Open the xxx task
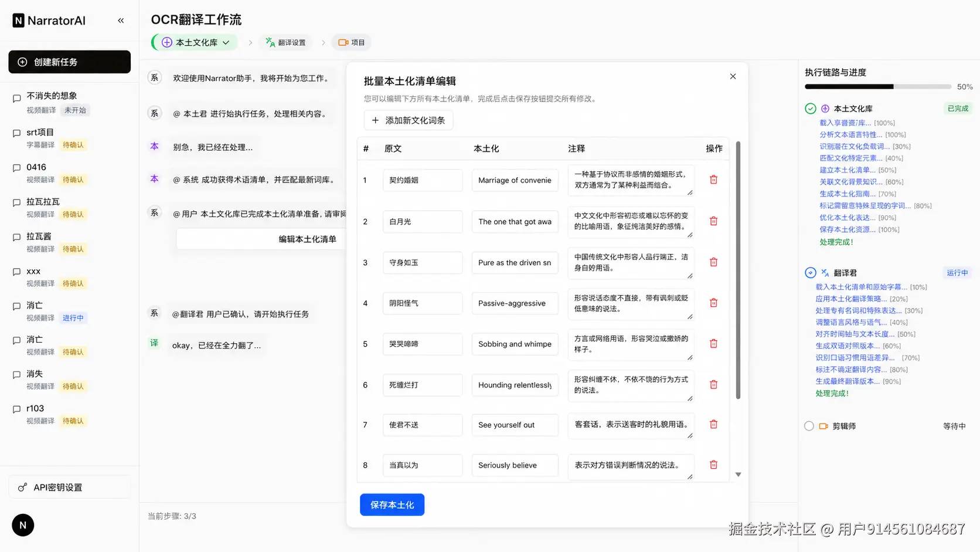 (70, 277)
